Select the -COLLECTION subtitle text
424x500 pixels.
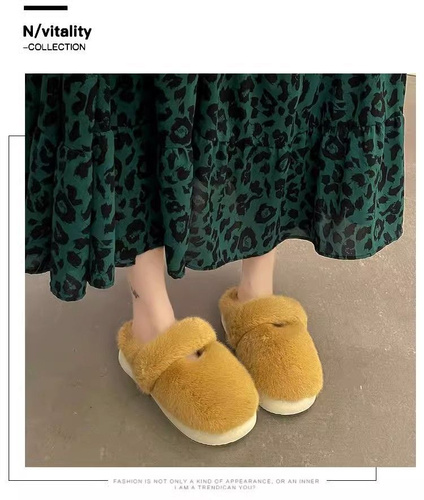[54, 47]
